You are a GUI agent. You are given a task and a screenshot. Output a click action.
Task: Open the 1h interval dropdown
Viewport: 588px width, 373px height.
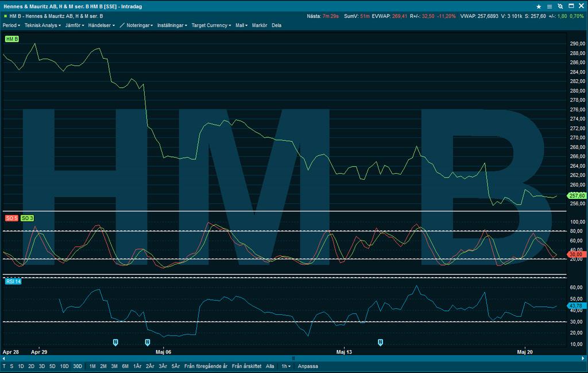click(x=286, y=366)
